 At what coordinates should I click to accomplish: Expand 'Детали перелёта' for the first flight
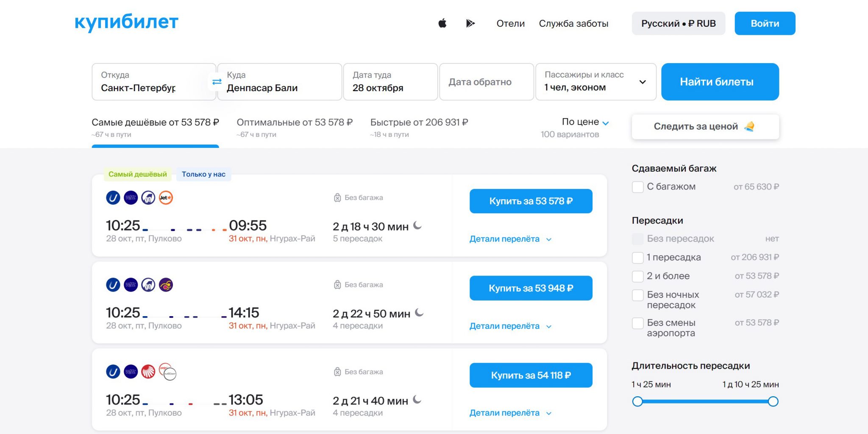click(x=510, y=239)
